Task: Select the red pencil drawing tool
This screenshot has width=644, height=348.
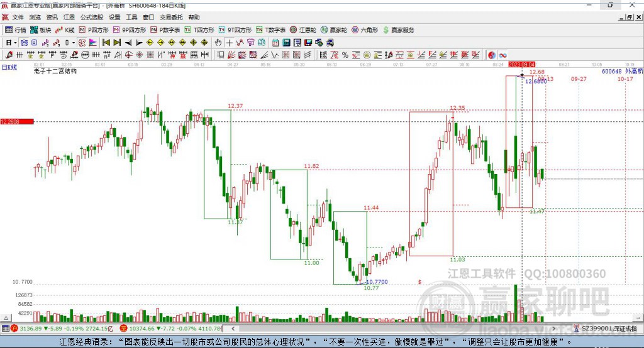Action: coord(9,55)
